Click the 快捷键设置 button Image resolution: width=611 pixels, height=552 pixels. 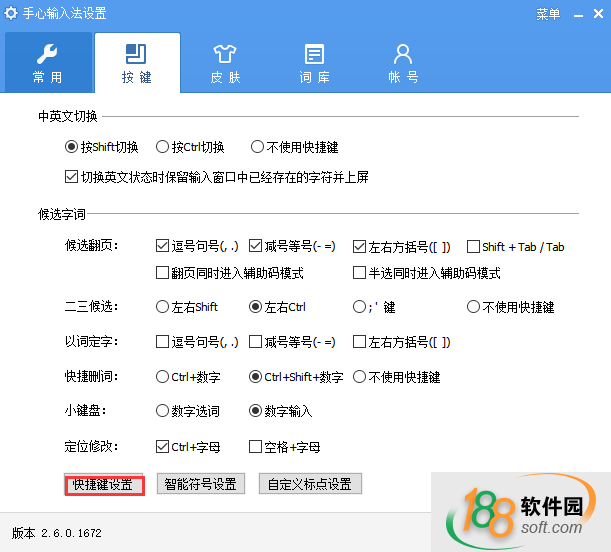(x=105, y=485)
